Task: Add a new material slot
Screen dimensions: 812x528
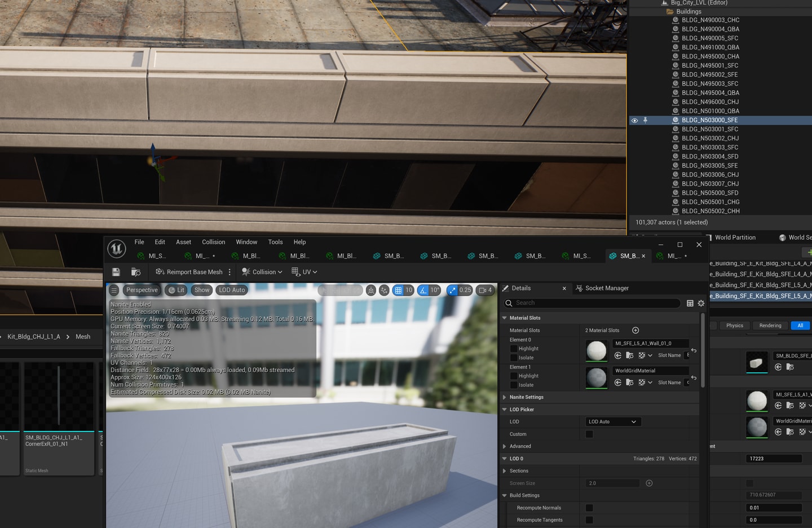Action: tap(636, 330)
